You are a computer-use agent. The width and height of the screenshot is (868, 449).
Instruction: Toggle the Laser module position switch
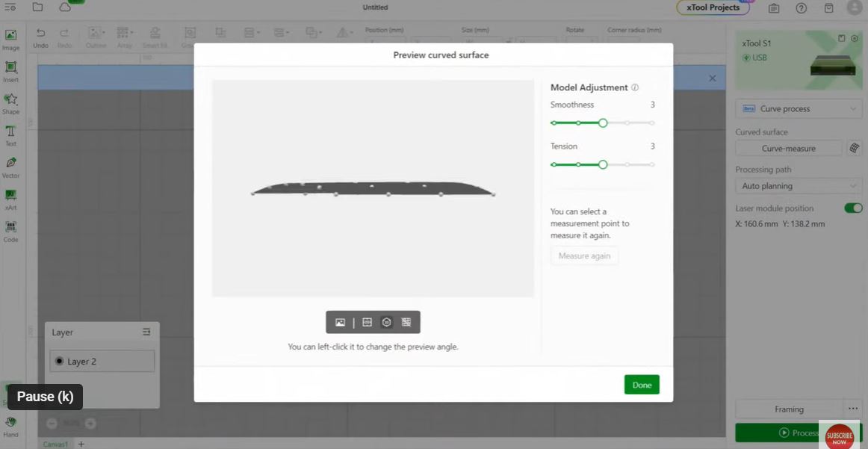(852, 208)
